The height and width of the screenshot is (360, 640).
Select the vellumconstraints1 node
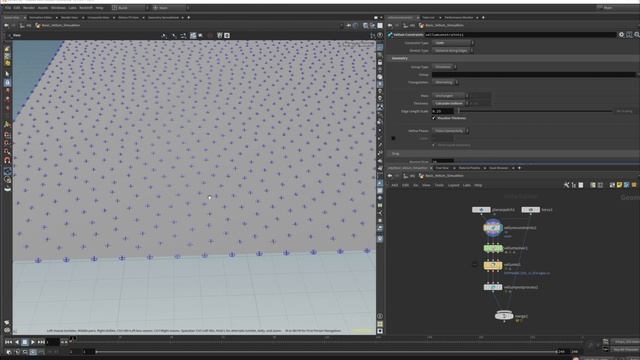(x=493, y=228)
